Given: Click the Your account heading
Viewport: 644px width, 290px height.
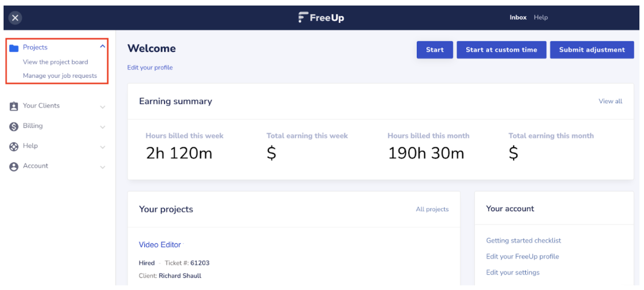Looking at the screenshot, I should coord(510,209).
